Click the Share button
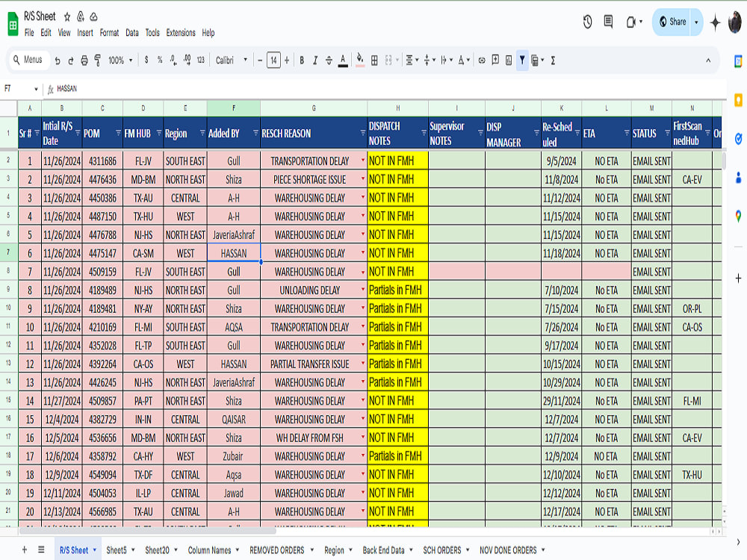This screenshot has height=560, width=747. coord(673,22)
